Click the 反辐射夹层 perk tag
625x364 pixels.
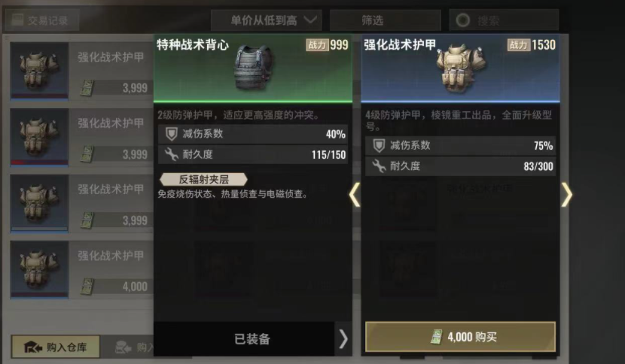click(x=203, y=179)
